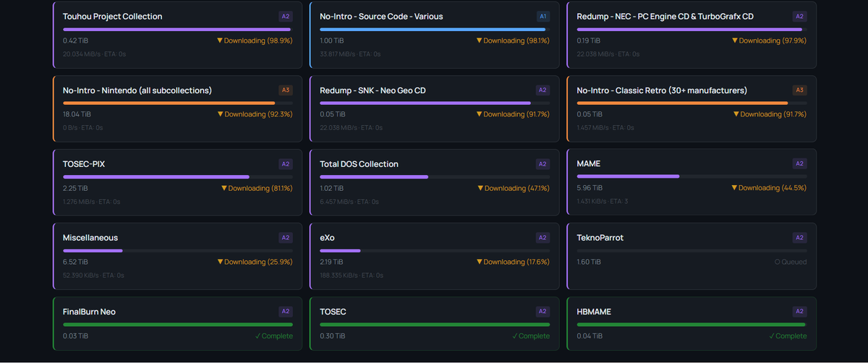Click the Downloading (44.5%) status on MAME
This screenshot has height=363, width=868.
769,188
